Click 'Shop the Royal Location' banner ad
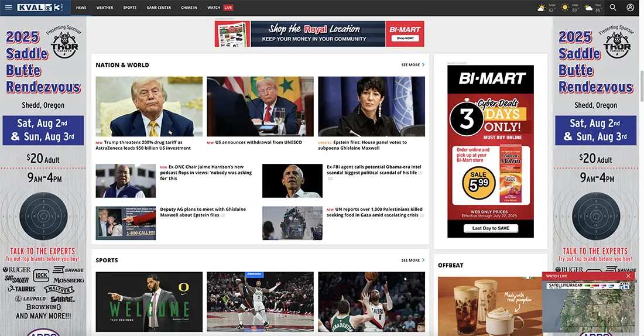 (x=320, y=34)
